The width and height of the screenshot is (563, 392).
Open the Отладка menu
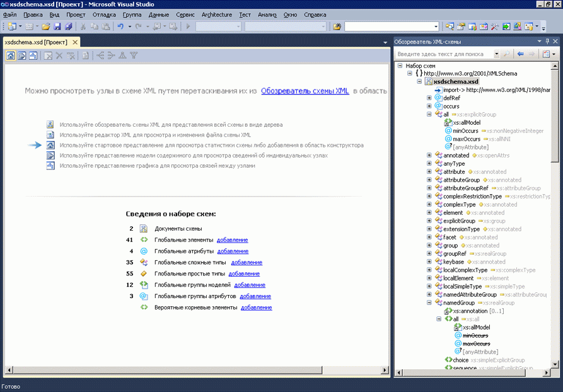pyautogui.click(x=104, y=14)
